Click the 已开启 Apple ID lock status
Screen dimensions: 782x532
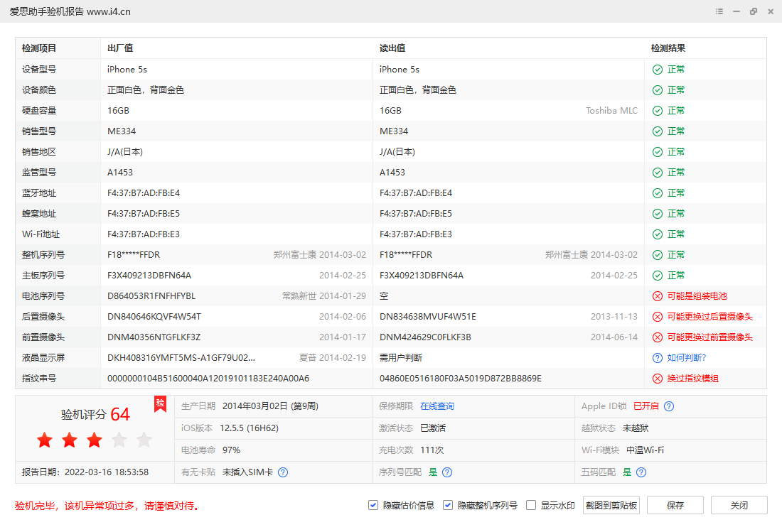(646, 406)
